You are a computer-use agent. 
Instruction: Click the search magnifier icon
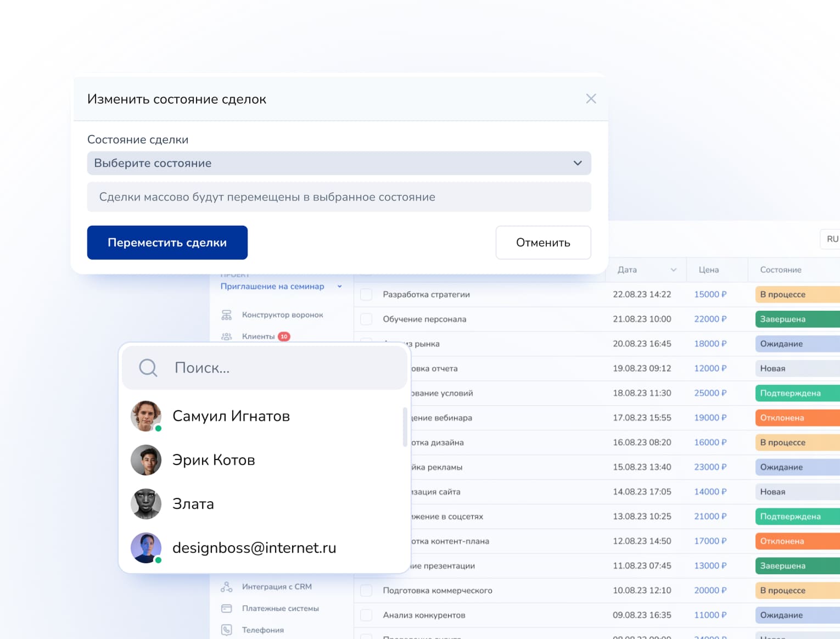(148, 368)
